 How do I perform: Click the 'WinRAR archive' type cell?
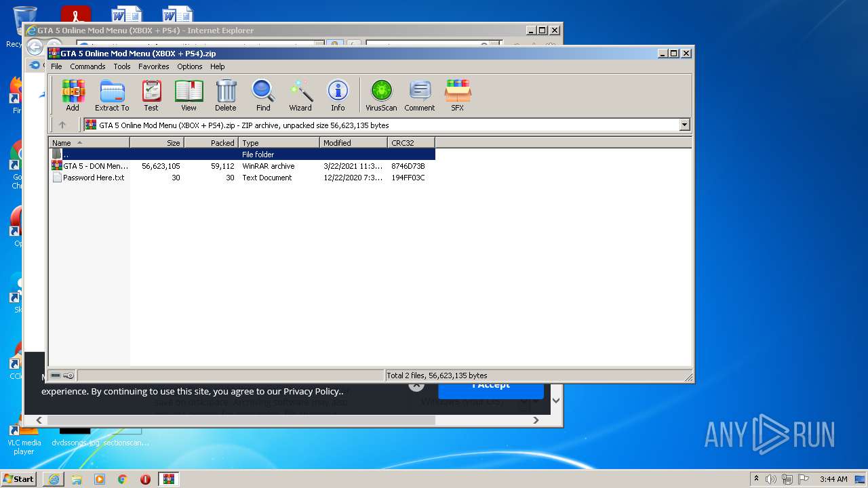coord(269,166)
